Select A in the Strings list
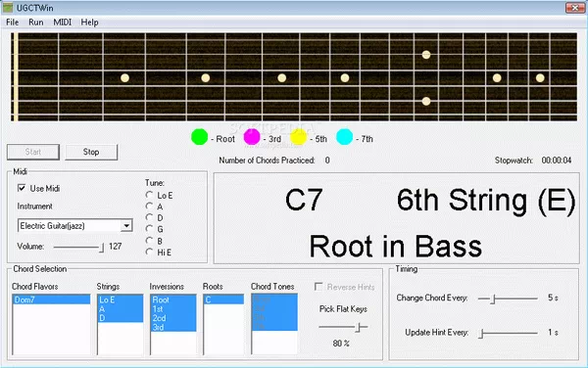588x368 pixels. click(x=120, y=309)
